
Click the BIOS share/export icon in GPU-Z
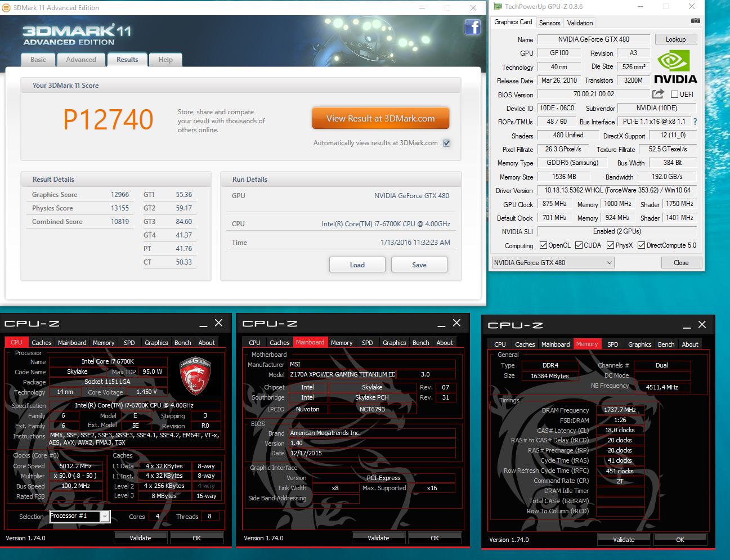tap(658, 94)
